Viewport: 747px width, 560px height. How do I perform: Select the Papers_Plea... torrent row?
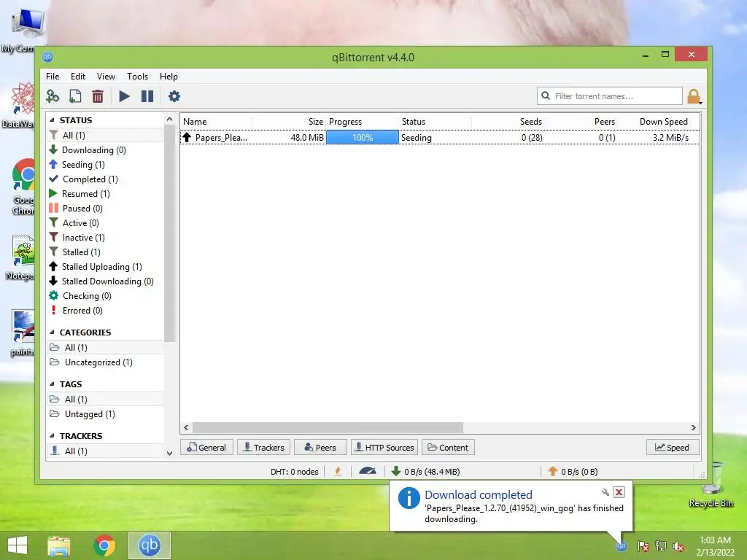click(440, 138)
